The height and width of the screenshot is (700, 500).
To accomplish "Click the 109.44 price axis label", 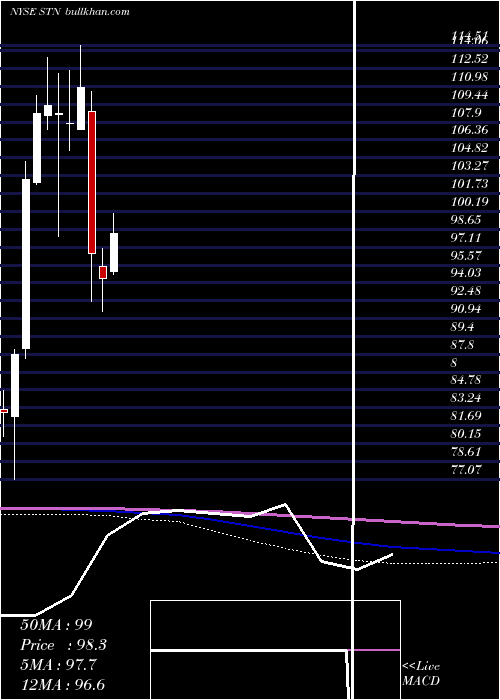I will (469, 94).
